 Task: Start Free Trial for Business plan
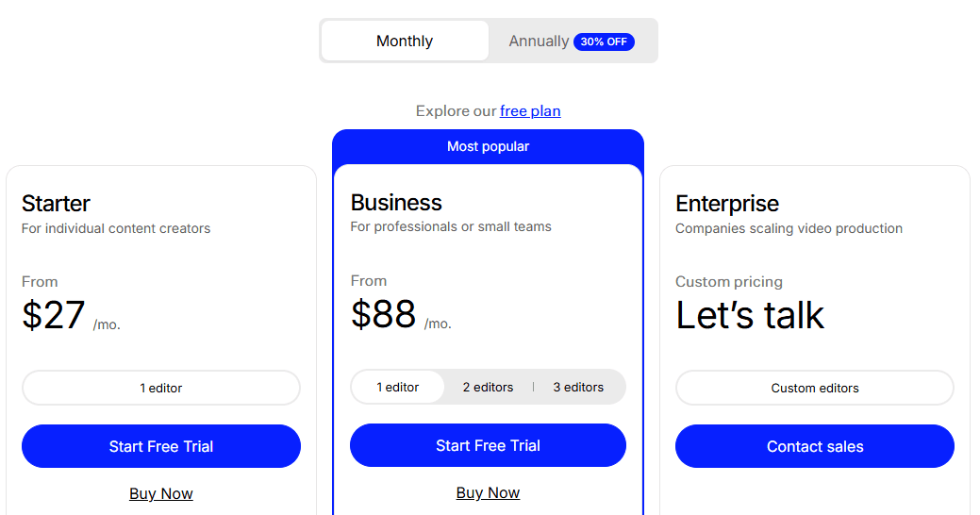pyautogui.click(x=488, y=445)
